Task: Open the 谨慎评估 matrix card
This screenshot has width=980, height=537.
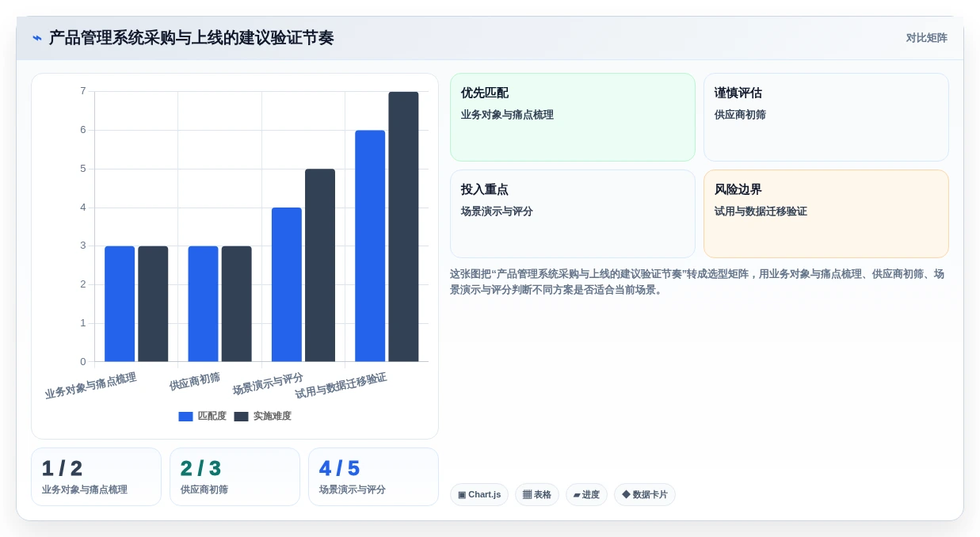Action: (826, 117)
